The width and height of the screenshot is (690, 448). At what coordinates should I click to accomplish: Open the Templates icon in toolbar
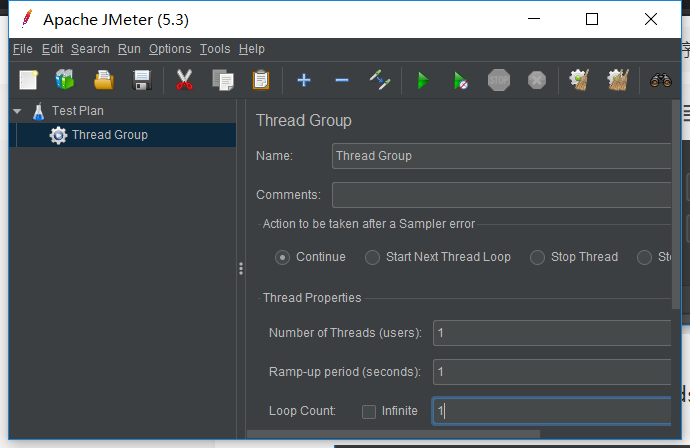65,80
